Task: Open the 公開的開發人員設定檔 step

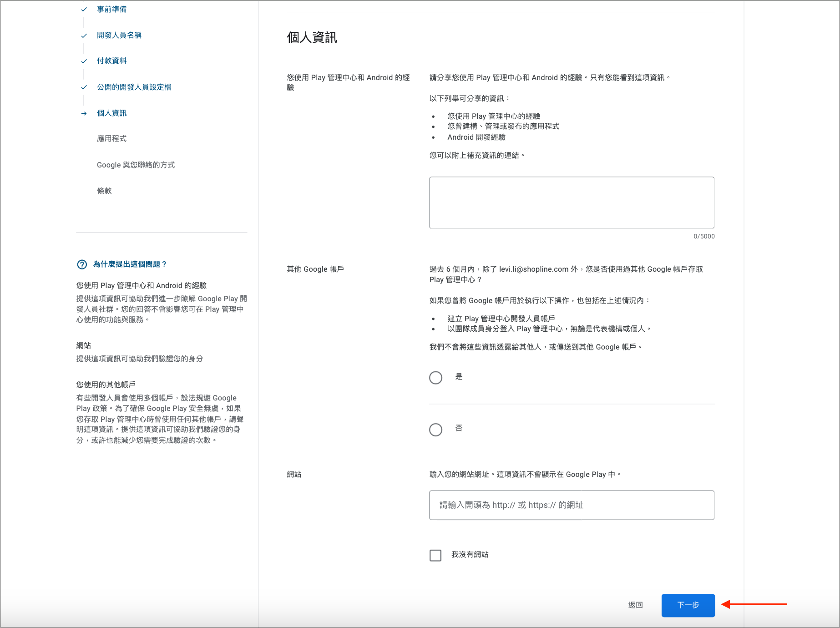Action: tap(134, 87)
